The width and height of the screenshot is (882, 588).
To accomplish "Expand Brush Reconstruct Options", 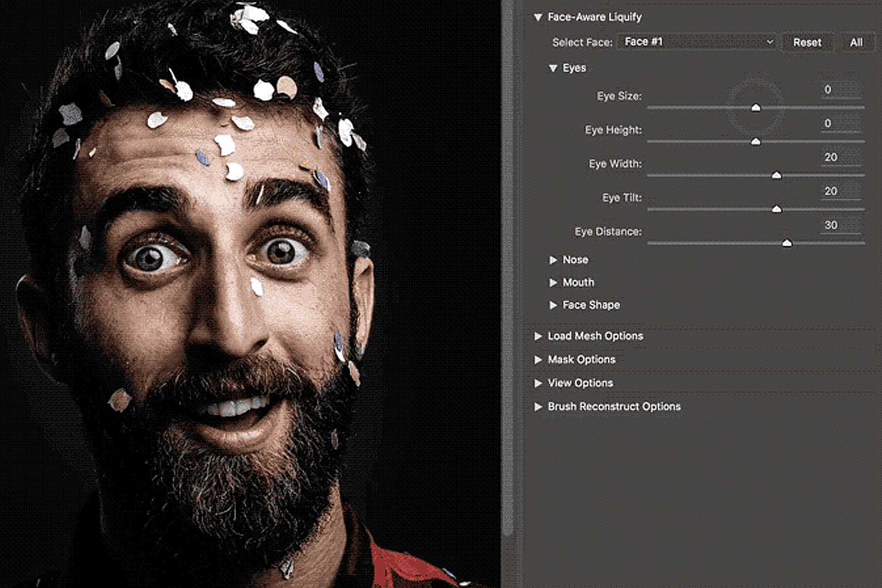I will tap(538, 407).
